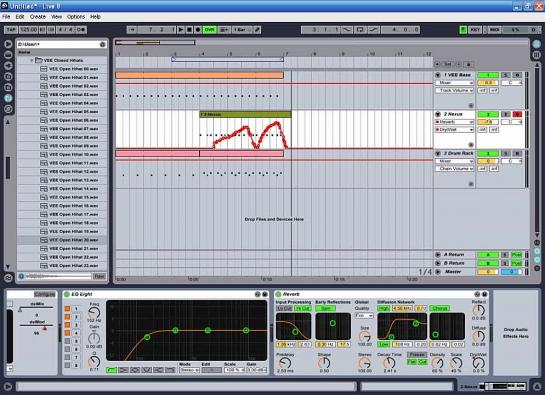545x395 pixels.
Task: Solo the 2 Nexus track
Action: (x=506, y=114)
